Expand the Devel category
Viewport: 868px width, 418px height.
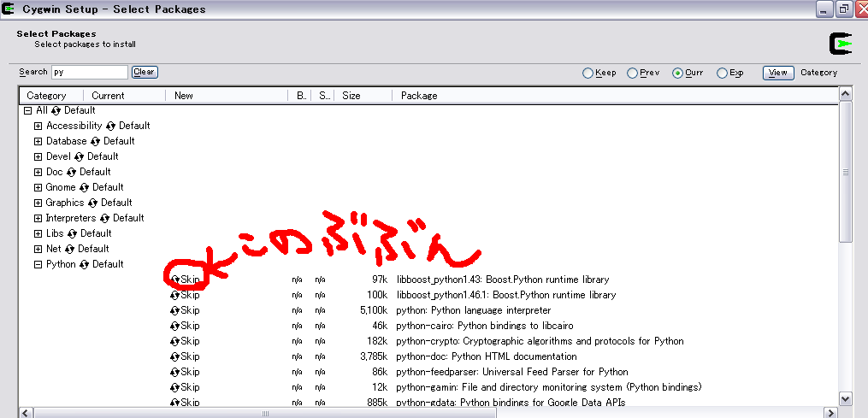(x=38, y=157)
